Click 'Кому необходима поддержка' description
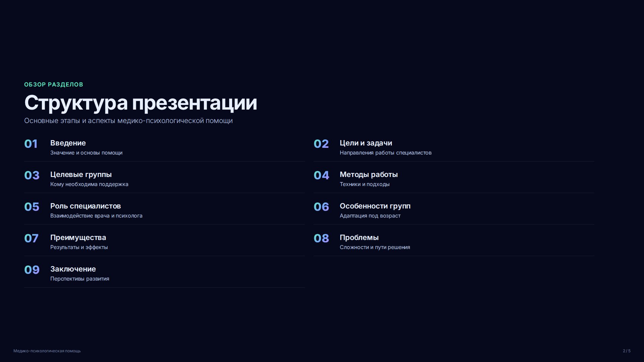This screenshot has height=362, width=644. (x=89, y=184)
